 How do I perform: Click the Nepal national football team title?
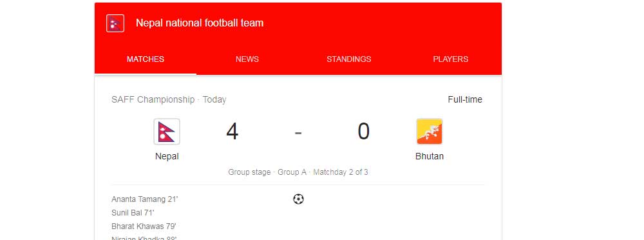pyautogui.click(x=200, y=23)
